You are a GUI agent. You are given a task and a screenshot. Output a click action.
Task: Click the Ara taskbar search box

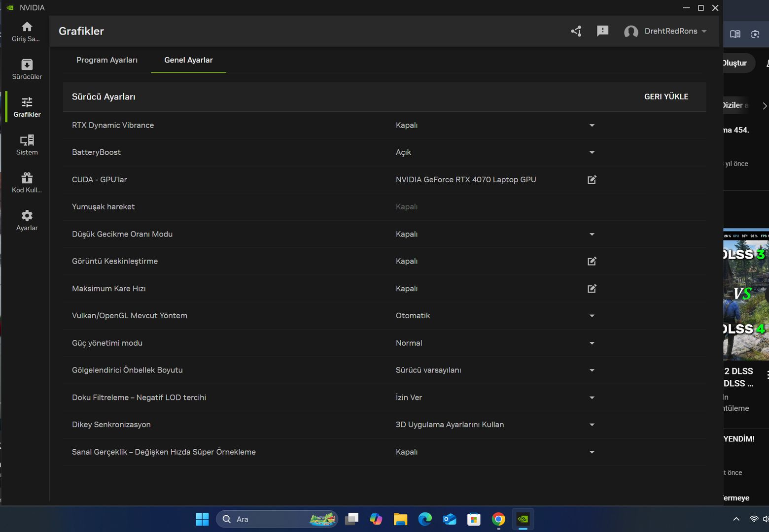pyautogui.click(x=277, y=519)
